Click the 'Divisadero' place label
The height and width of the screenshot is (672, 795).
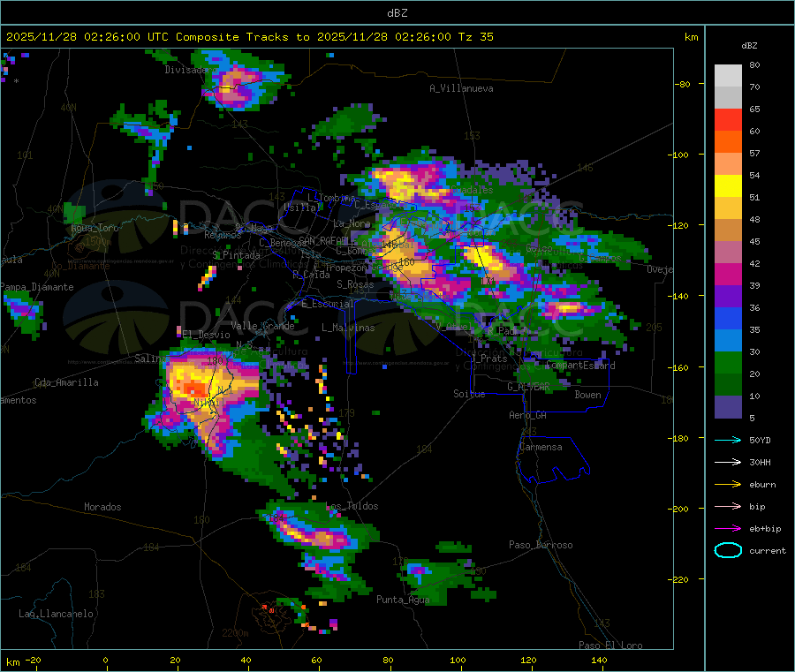click(191, 70)
